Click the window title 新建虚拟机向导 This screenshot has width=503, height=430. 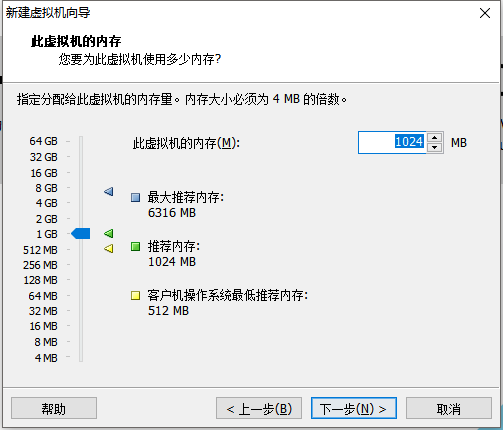[48, 13]
